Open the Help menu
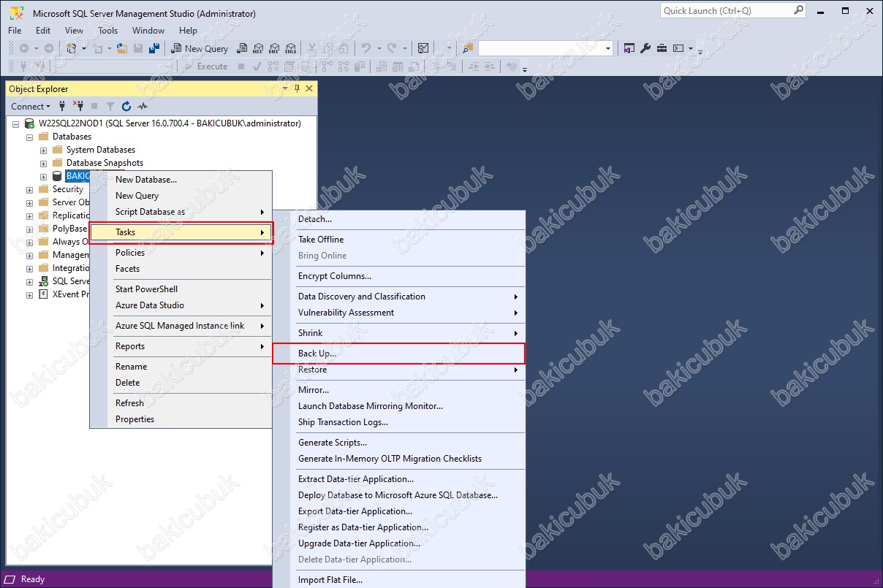This screenshot has height=588, width=883. [x=188, y=30]
